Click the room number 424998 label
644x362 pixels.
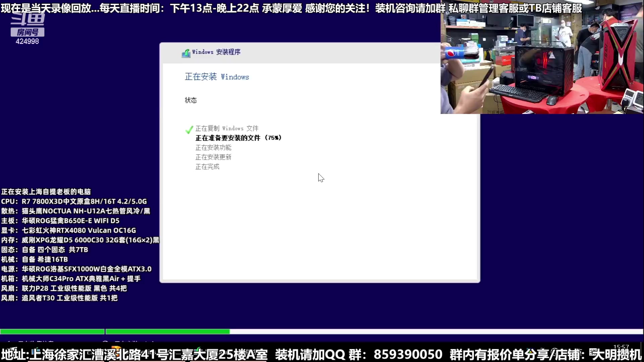click(x=28, y=41)
